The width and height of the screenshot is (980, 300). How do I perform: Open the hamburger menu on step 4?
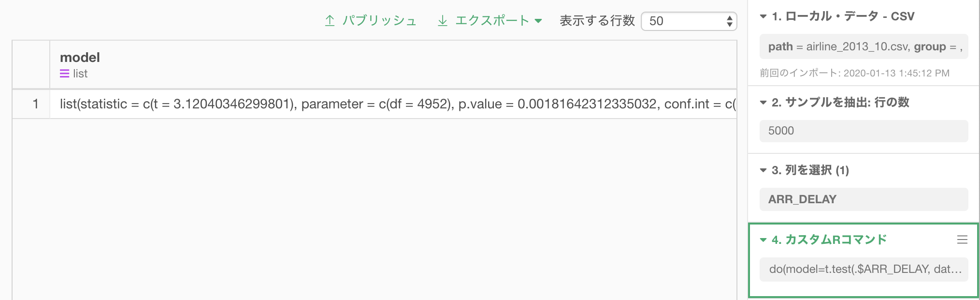[x=962, y=240]
